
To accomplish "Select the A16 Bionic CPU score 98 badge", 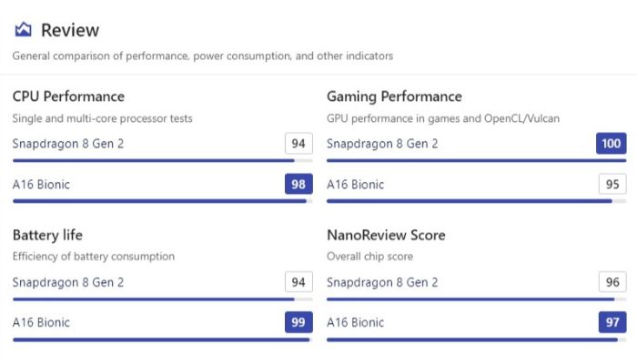I will 298,184.
